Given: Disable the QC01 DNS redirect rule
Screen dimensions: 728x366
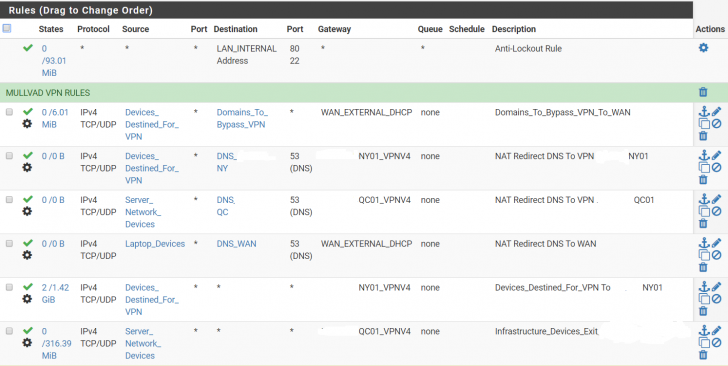Looking at the screenshot, I should click(716, 211).
